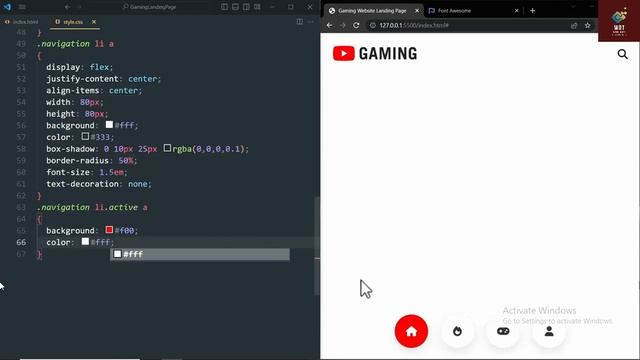The image size is (640, 360).
Task: Open editor more actions menu
Action: point(311,22)
